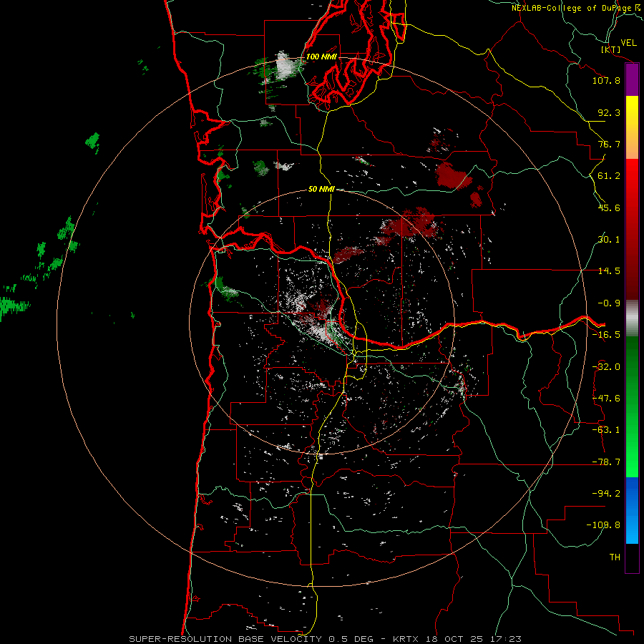Click the blue segment of velocity color bar
The height and width of the screenshot is (644, 644).
pos(632,510)
